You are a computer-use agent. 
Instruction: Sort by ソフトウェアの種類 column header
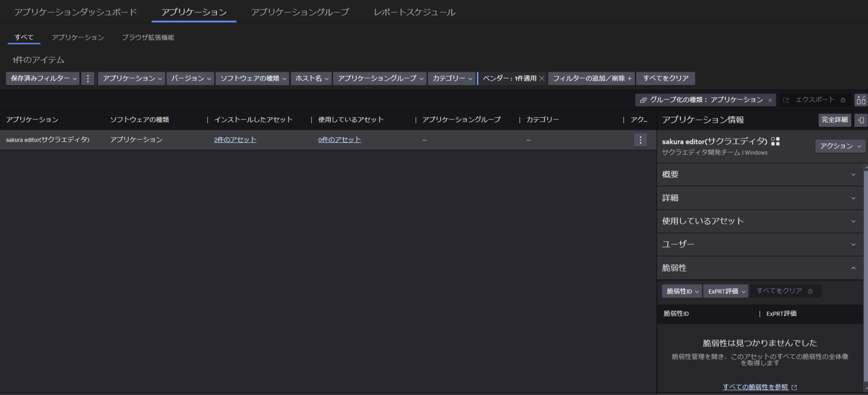139,120
